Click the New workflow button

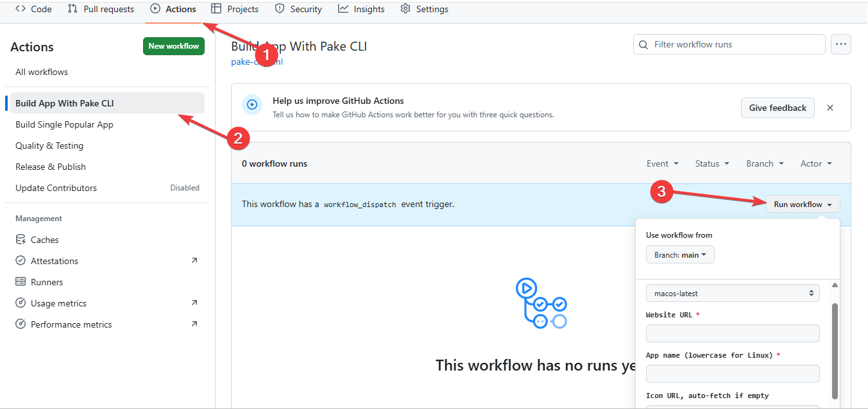click(x=173, y=46)
